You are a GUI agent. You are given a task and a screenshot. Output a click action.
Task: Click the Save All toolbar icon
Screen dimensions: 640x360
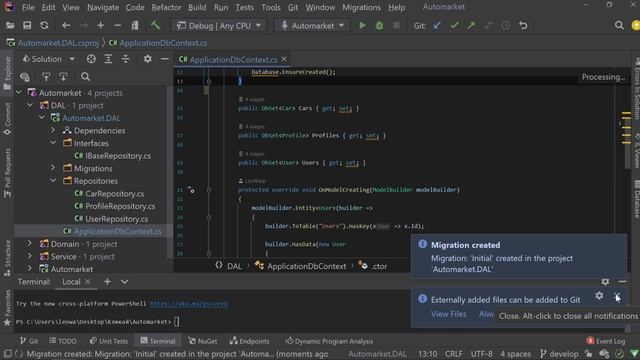(27, 26)
